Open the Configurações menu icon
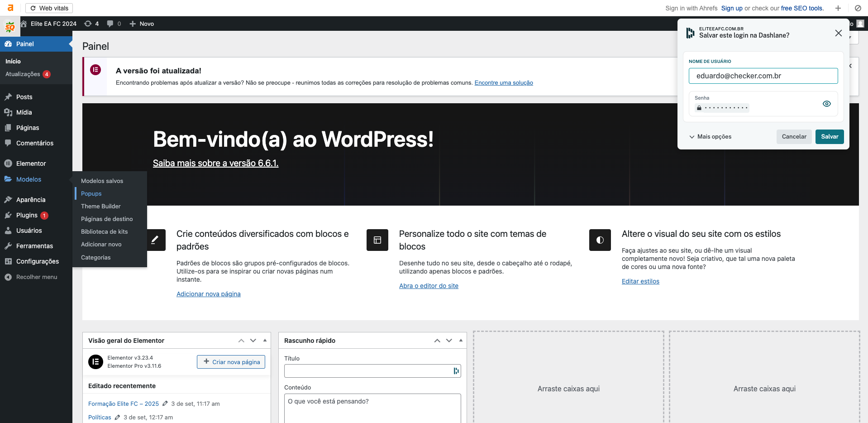Screen dimensions: 868x423 (8, 261)
